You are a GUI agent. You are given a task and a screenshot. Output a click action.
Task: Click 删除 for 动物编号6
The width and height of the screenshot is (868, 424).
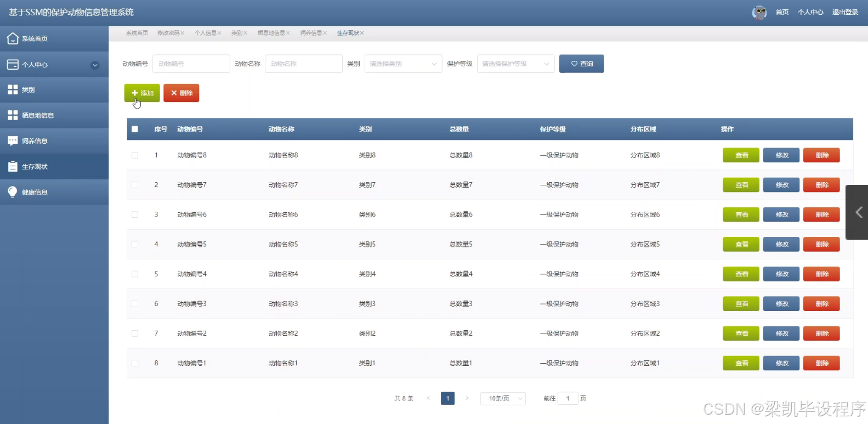tap(821, 214)
